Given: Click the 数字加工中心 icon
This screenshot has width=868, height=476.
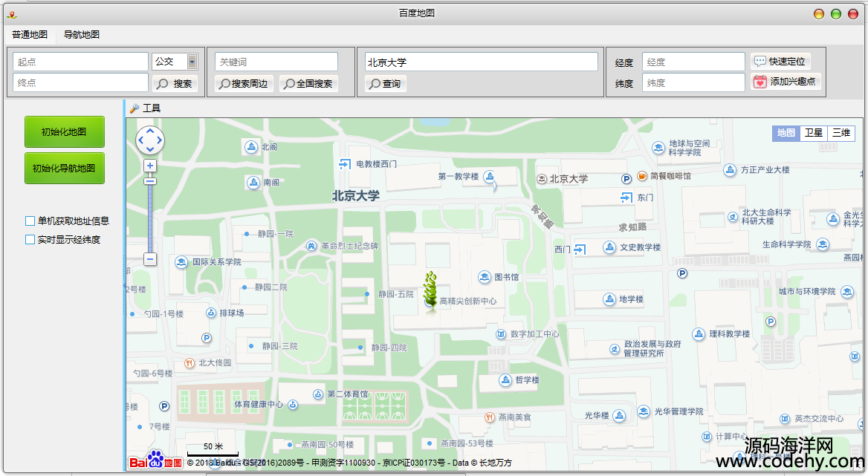Looking at the screenshot, I should (x=500, y=334).
